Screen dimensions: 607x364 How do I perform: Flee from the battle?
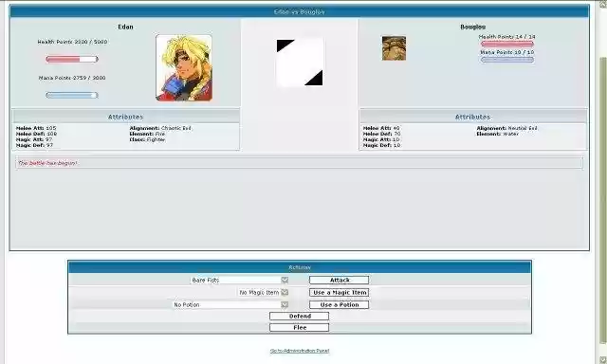point(300,328)
